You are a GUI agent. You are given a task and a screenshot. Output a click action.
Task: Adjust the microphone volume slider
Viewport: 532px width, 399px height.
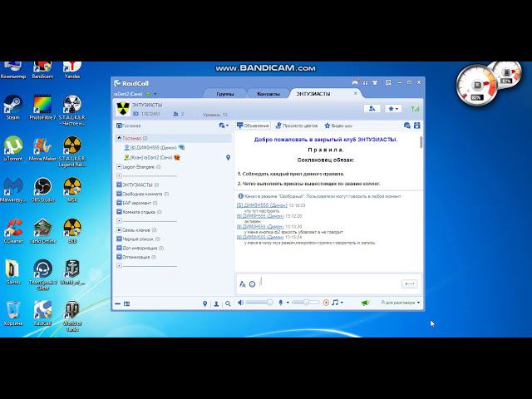[x=306, y=303]
